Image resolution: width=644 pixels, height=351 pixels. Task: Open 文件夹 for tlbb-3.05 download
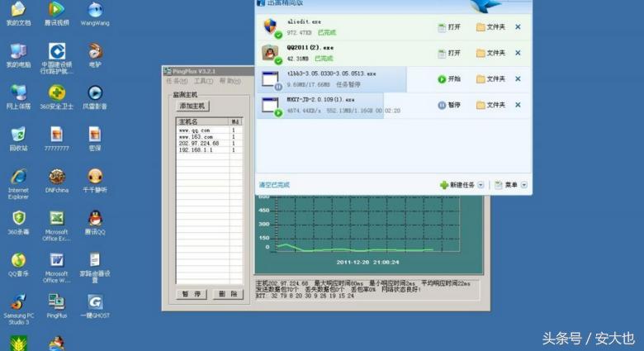click(x=490, y=79)
